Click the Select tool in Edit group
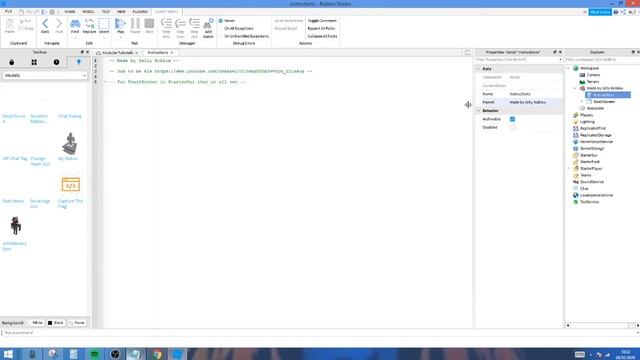The width and height of the screenshot is (640, 360). pyautogui.click(x=104, y=26)
